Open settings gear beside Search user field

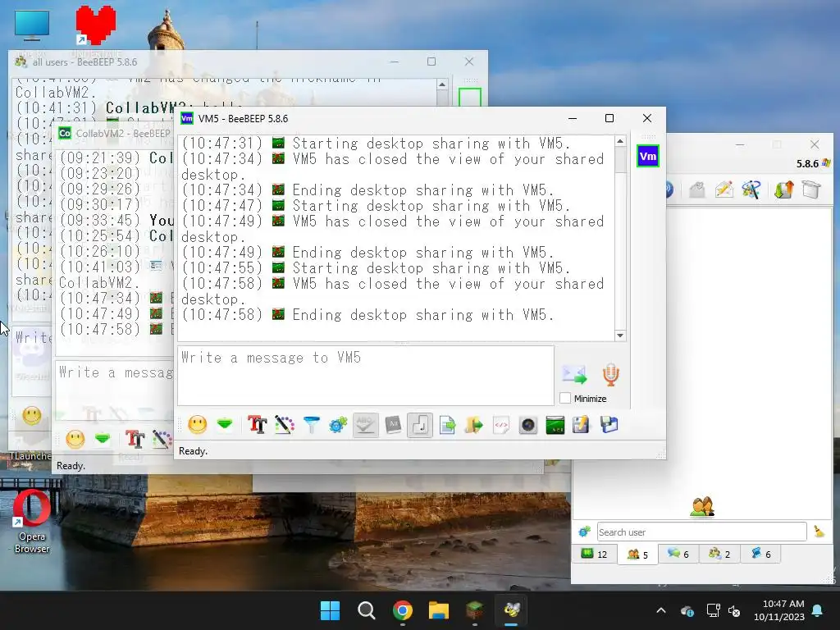point(584,532)
